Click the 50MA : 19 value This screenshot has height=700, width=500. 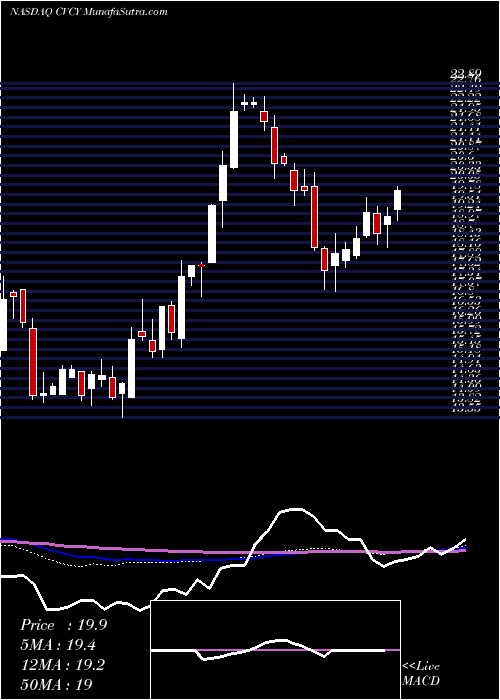57,685
